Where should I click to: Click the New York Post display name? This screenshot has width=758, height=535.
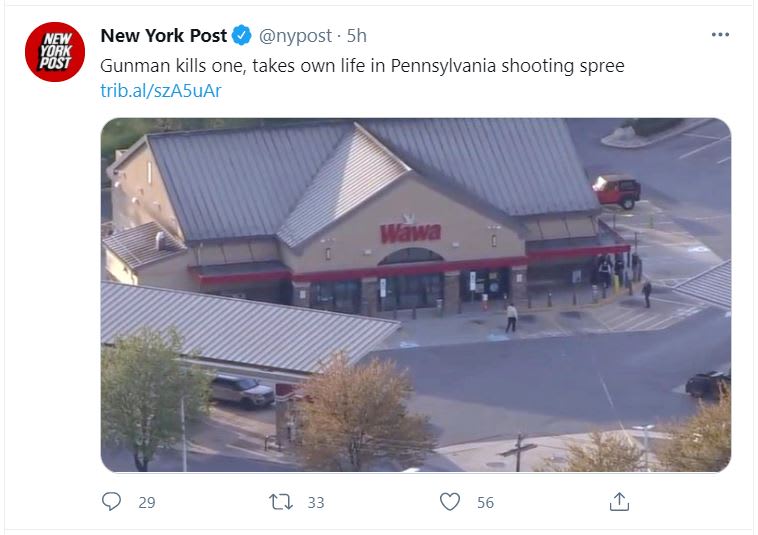pos(163,35)
